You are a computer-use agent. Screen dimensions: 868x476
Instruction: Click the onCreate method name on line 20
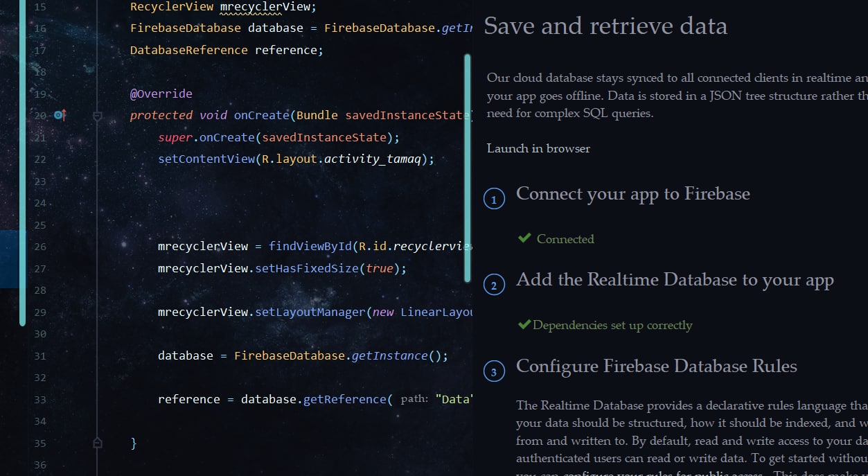click(x=261, y=115)
